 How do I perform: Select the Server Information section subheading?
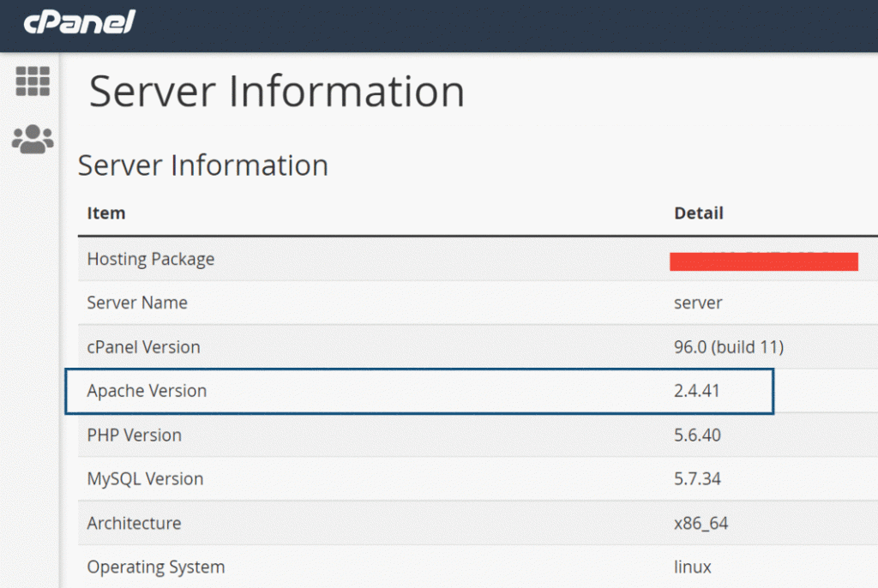(x=202, y=165)
